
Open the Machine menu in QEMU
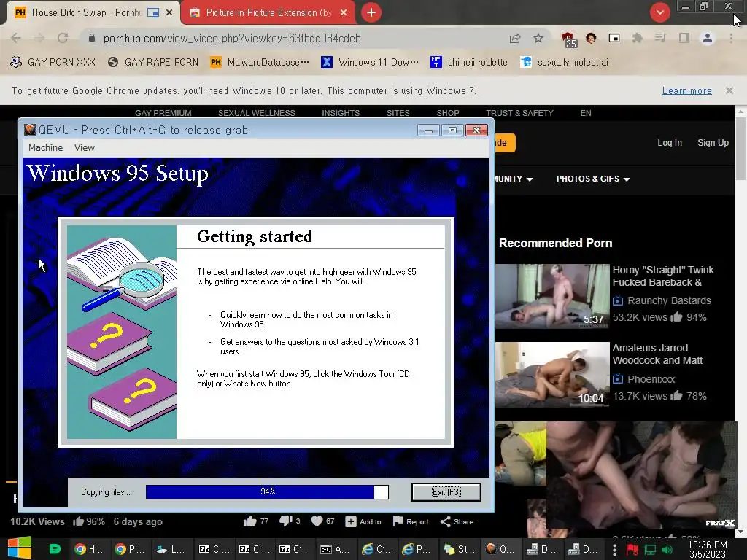pyautogui.click(x=45, y=147)
